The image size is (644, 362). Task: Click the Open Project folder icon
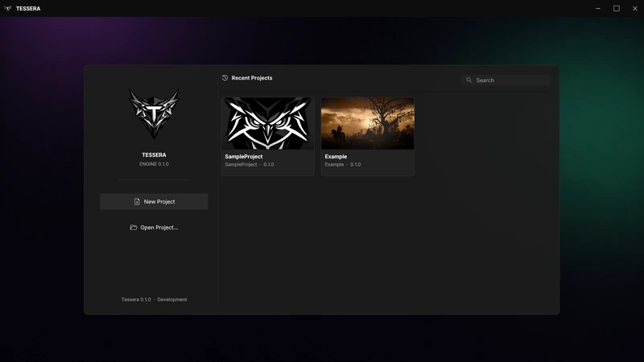click(134, 228)
